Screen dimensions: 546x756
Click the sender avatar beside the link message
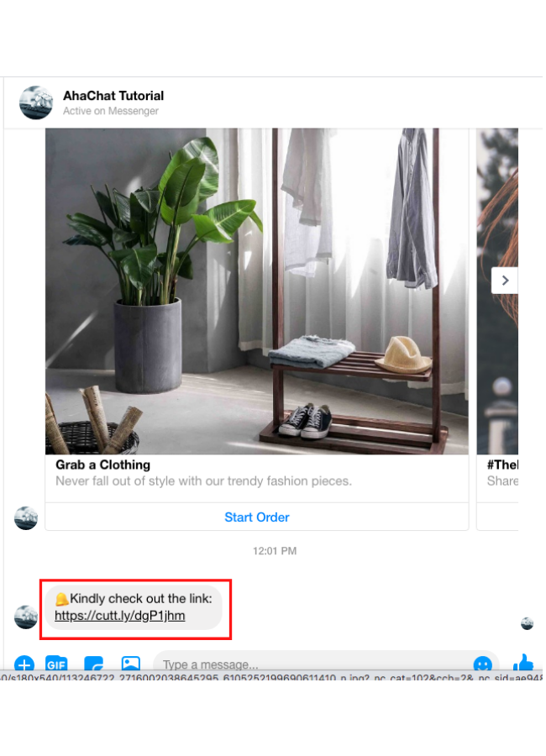26,617
